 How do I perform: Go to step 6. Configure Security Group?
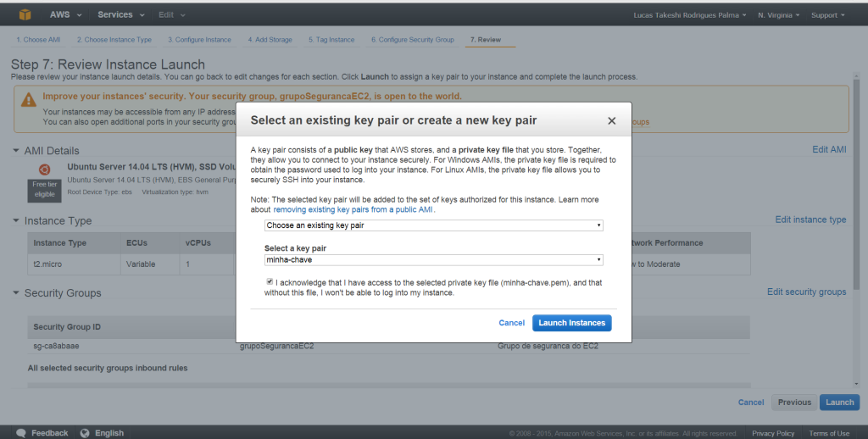413,40
